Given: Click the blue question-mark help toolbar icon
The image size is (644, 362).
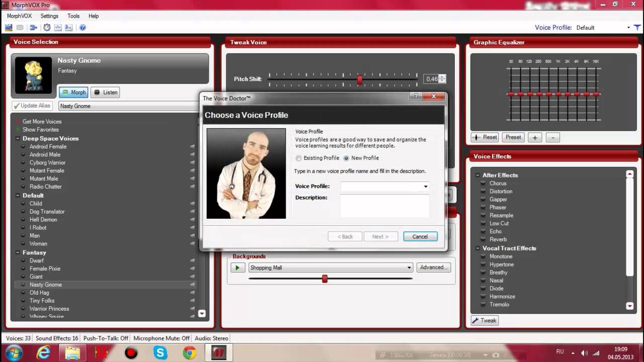Looking at the screenshot, I should [83, 28].
